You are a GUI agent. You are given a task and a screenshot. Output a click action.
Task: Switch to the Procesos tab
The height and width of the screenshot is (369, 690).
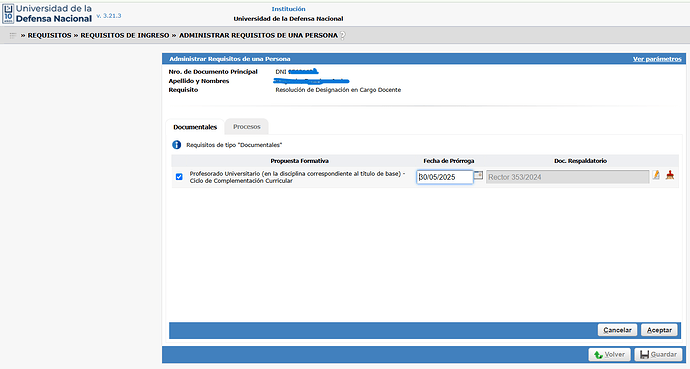[x=247, y=127]
